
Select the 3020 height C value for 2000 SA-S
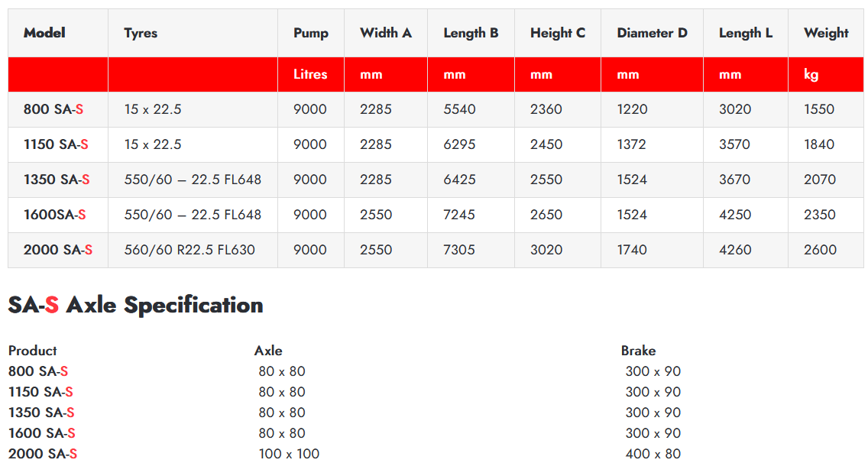tap(546, 250)
